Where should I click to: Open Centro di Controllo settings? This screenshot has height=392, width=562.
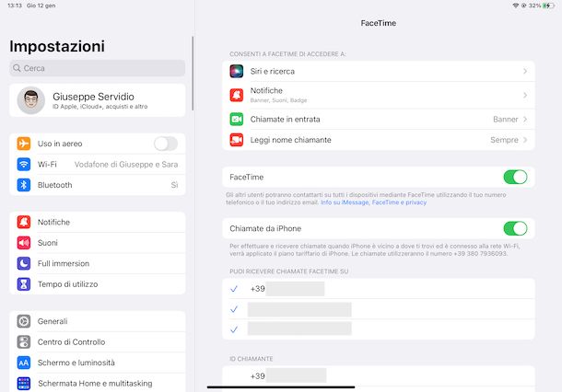click(98, 342)
